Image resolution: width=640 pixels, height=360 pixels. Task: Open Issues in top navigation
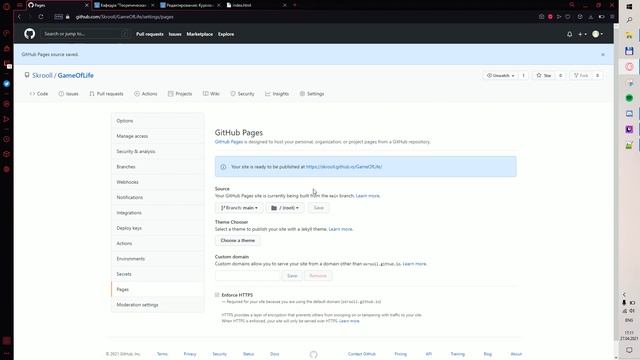coord(175,34)
